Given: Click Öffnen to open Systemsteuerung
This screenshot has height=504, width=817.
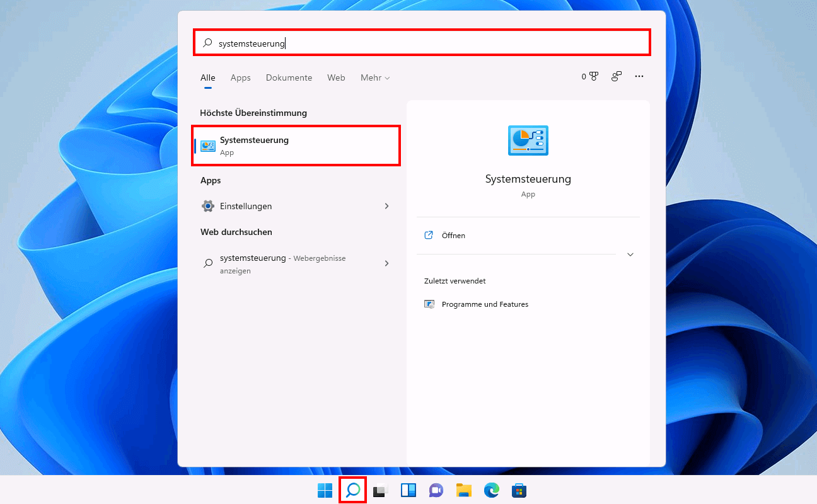Looking at the screenshot, I should (528, 235).
